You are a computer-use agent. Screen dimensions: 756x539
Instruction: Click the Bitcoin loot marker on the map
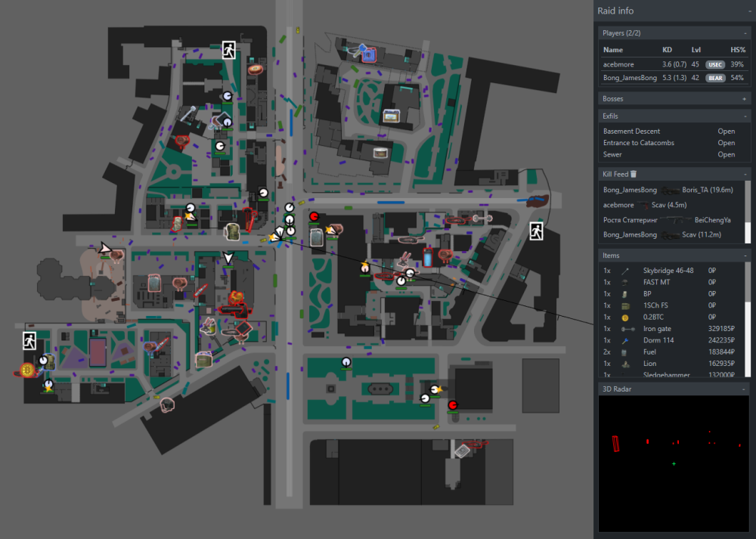coord(26,370)
